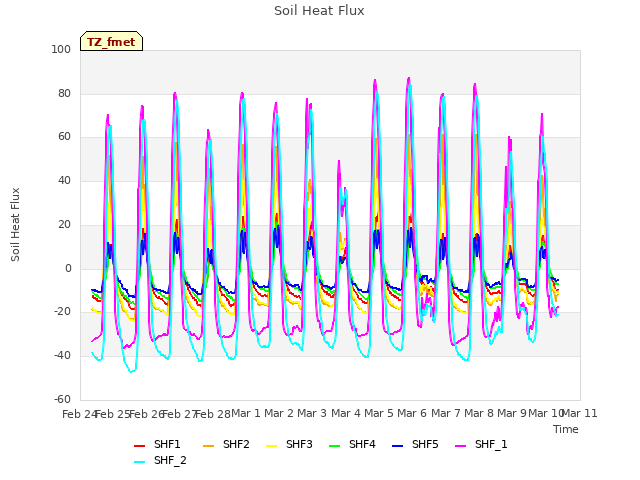The height and width of the screenshot is (480, 640).
Task: Click the -40 y-axis tick label
Action: [x=62, y=356]
